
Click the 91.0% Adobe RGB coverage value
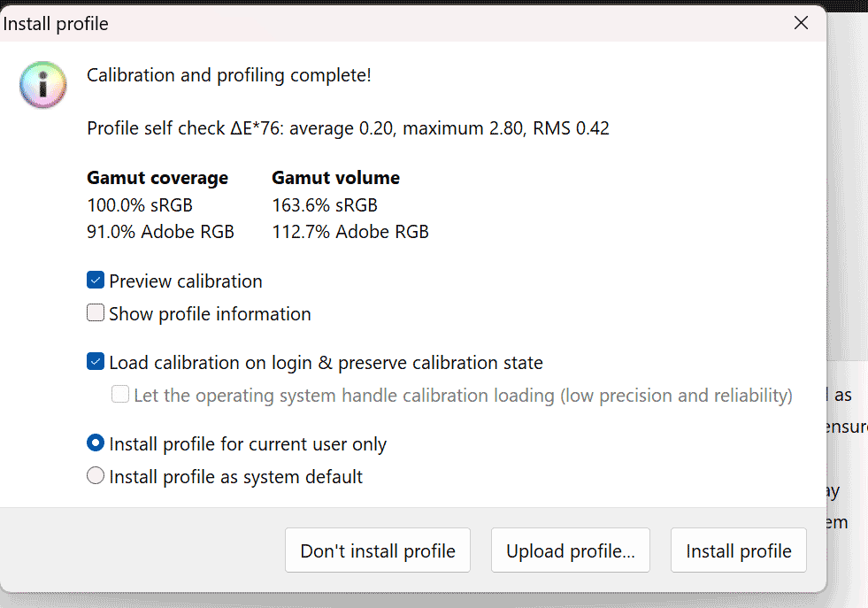(x=160, y=232)
